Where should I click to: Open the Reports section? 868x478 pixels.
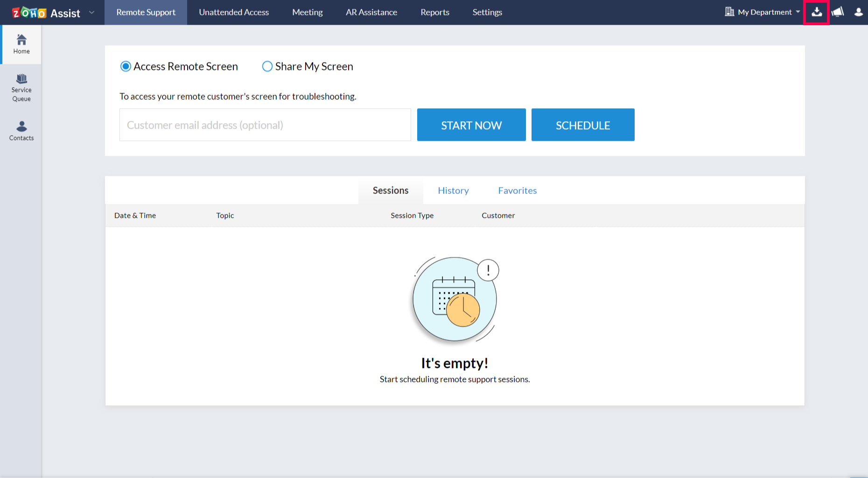pyautogui.click(x=434, y=12)
